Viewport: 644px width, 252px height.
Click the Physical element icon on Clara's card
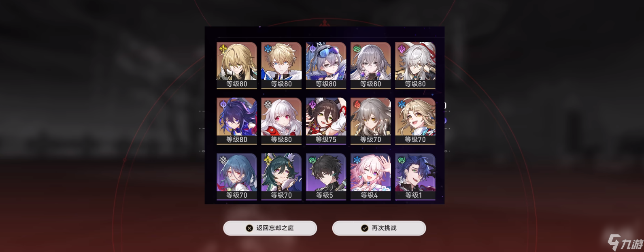click(268, 105)
